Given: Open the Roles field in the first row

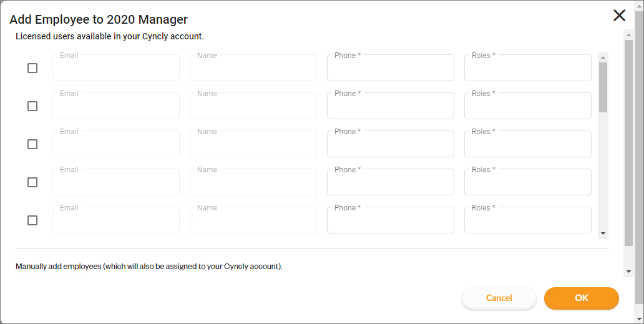Looking at the screenshot, I should [528, 68].
